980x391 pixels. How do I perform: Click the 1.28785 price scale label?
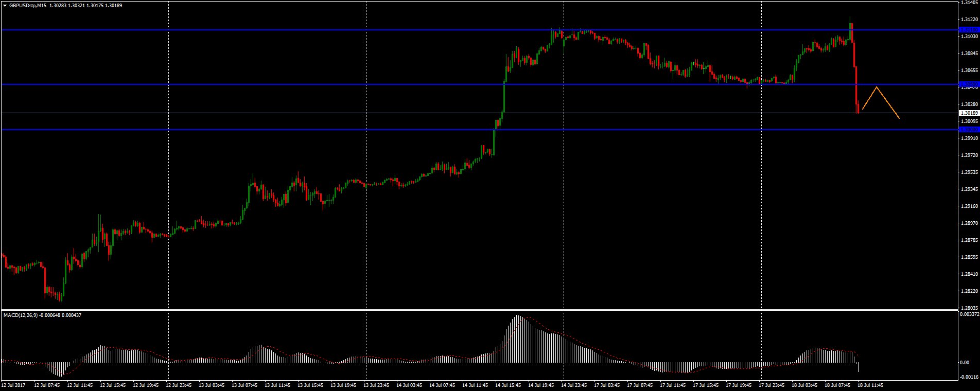[970, 240]
